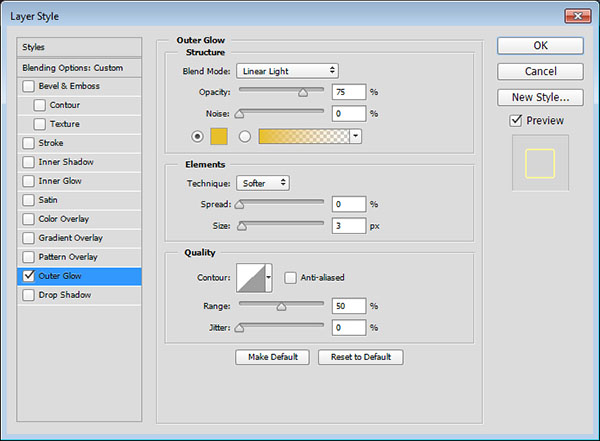
Task: Select the solid color radio button
Action: point(196,136)
